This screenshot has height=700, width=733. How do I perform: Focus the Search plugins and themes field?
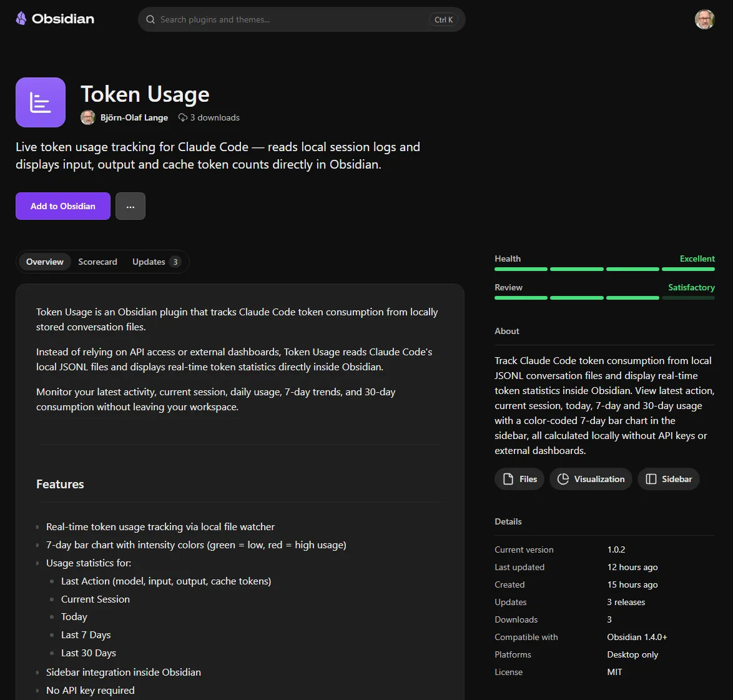pyautogui.click(x=302, y=19)
